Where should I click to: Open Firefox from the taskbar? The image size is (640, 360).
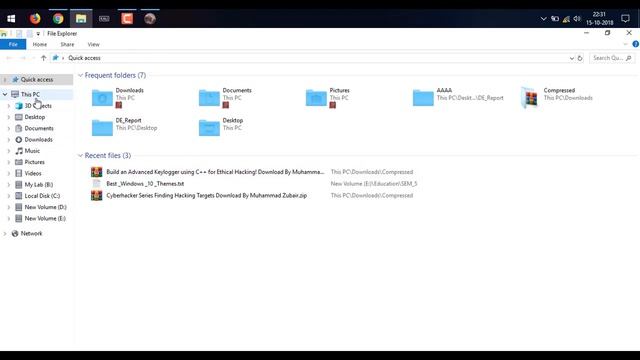point(35,18)
